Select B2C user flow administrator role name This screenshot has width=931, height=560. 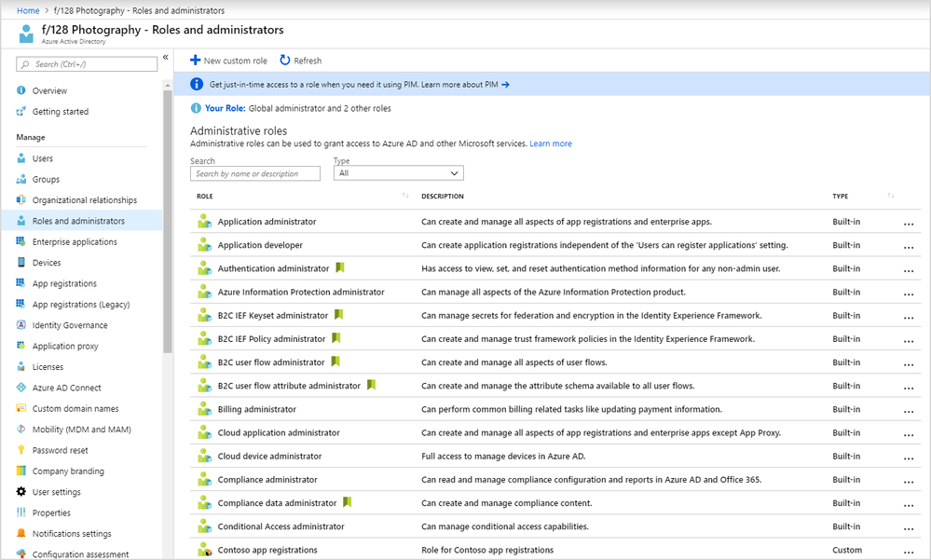(x=271, y=362)
